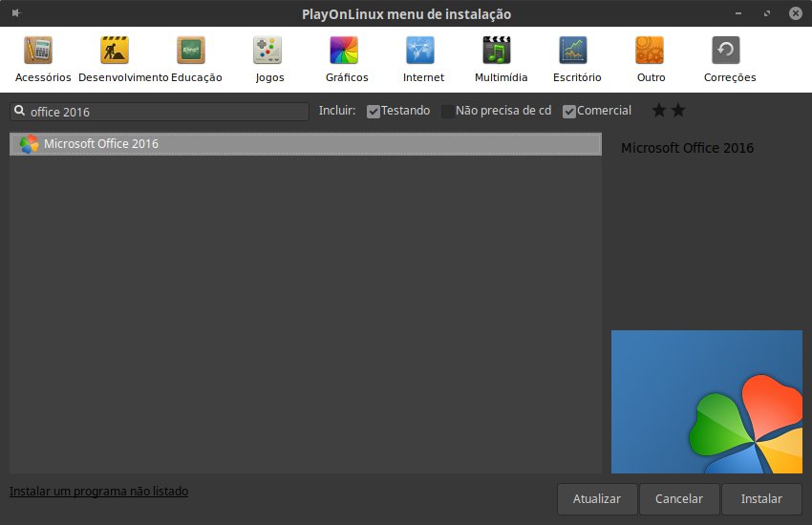
Task: Select the Desenvolvimento category icon
Action: [115, 52]
